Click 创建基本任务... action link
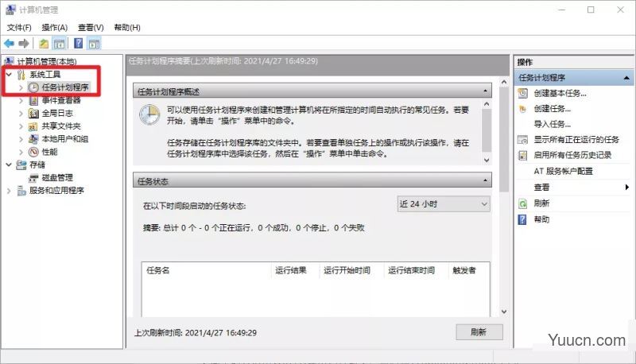This screenshot has height=364, width=636. point(560,93)
